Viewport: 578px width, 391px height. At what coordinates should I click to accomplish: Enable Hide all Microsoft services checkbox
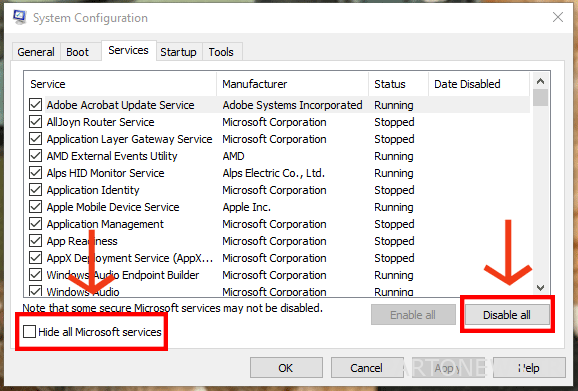pyautogui.click(x=29, y=331)
